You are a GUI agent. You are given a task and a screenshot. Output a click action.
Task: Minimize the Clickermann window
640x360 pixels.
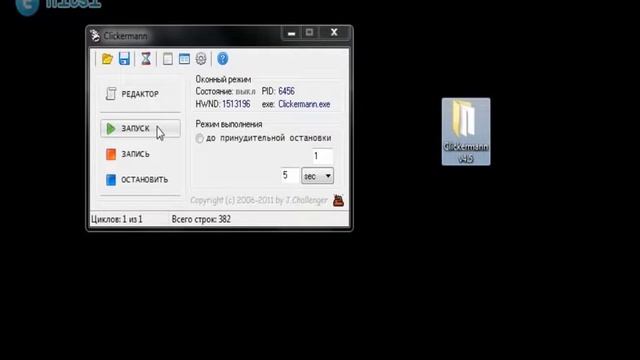[x=291, y=33]
